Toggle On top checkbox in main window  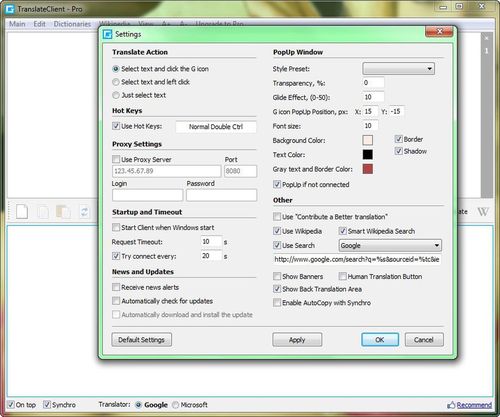click(11, 405)
